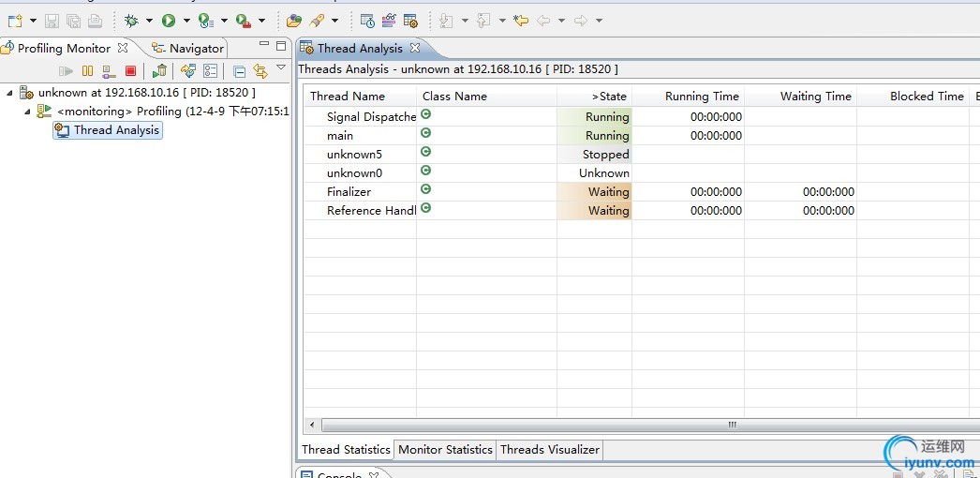This screenshot has height=478, width=980.
Task: Sort by the Running Time column header
Action: (688, 97)
